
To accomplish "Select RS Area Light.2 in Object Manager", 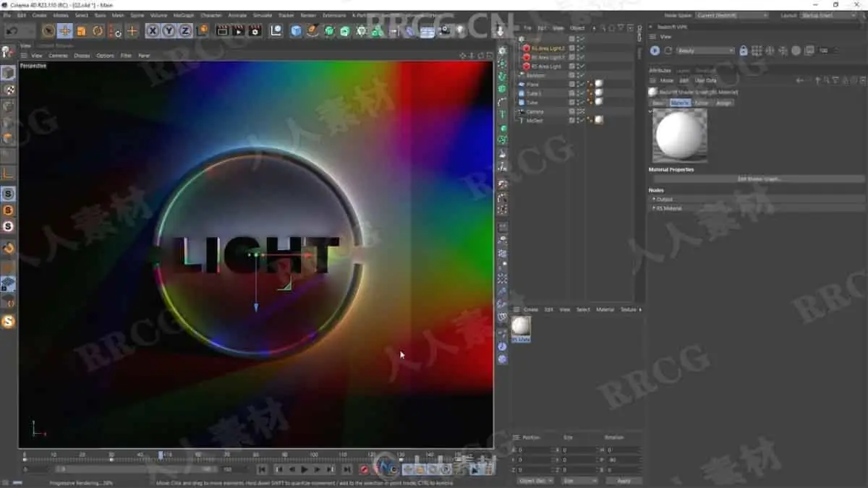I will [548, 48].
